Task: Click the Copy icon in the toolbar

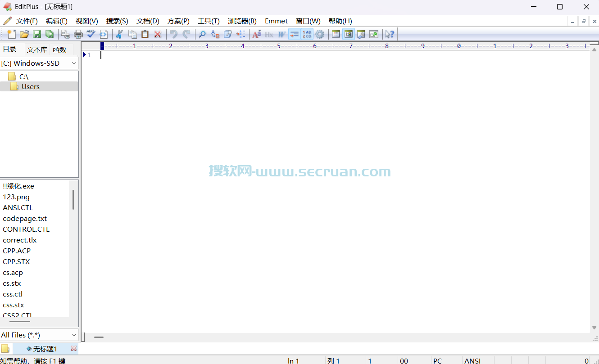Action: pyautogui.click(x=132, y=34)
